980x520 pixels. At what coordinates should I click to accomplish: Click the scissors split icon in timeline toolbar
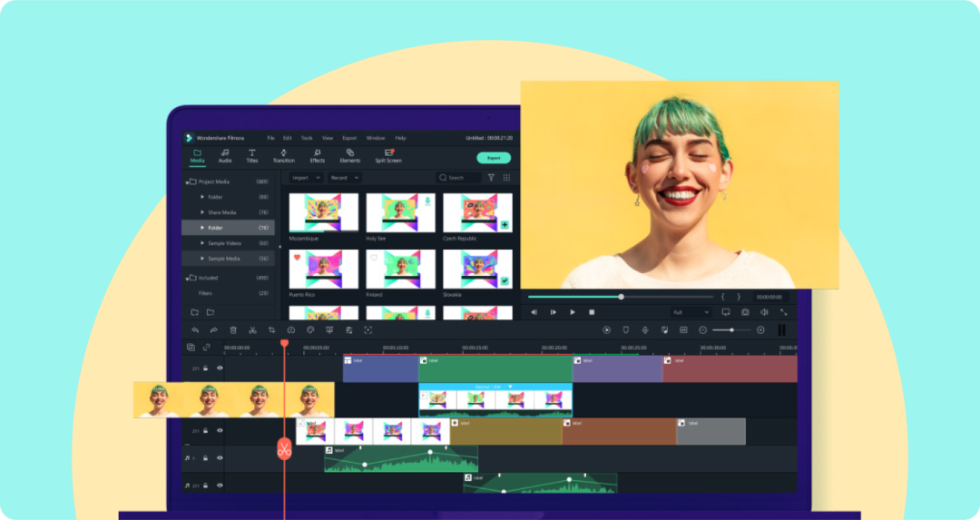(252, 330)
